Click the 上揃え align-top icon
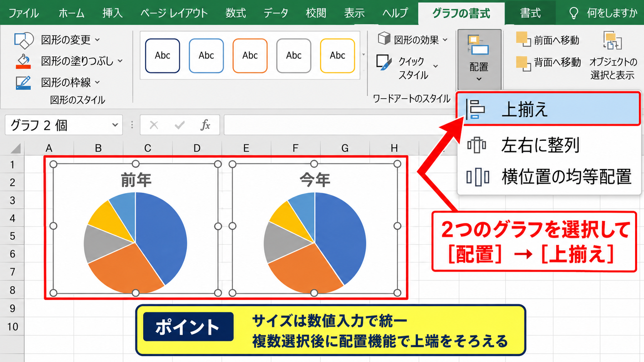The height and width of the screenshot is (362, 644). point(475,109)
